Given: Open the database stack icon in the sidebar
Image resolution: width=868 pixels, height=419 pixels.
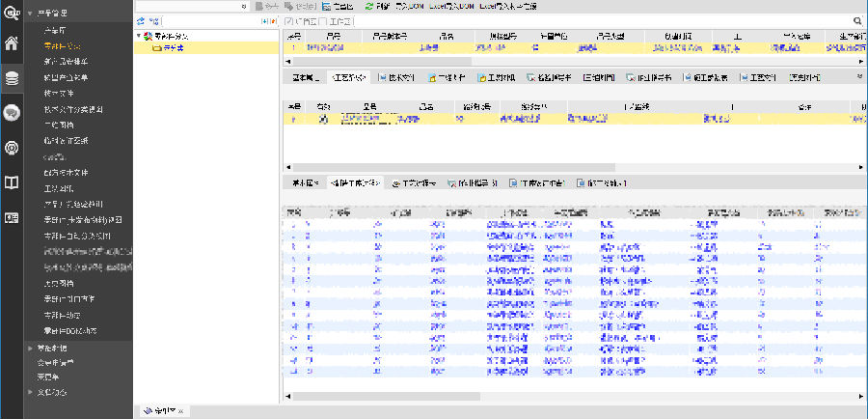Looking at the screenshot, I should click(x=12, y=78).
